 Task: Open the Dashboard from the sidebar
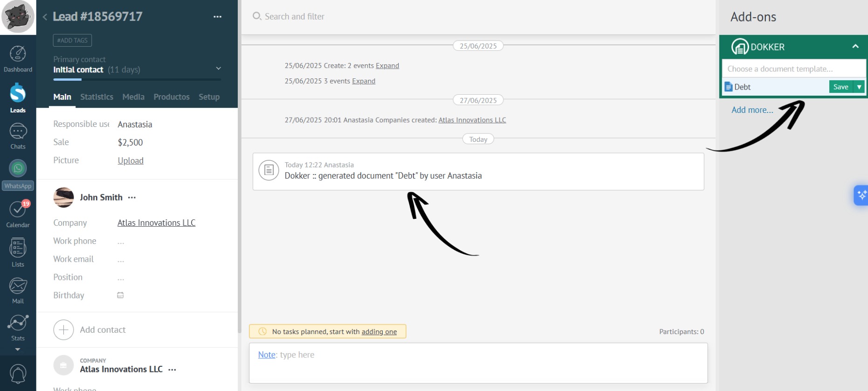[x=18, y=59]
